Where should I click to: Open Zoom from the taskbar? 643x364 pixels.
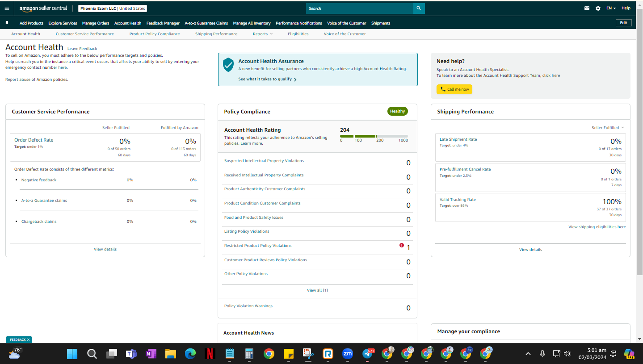tap(348, 354)
